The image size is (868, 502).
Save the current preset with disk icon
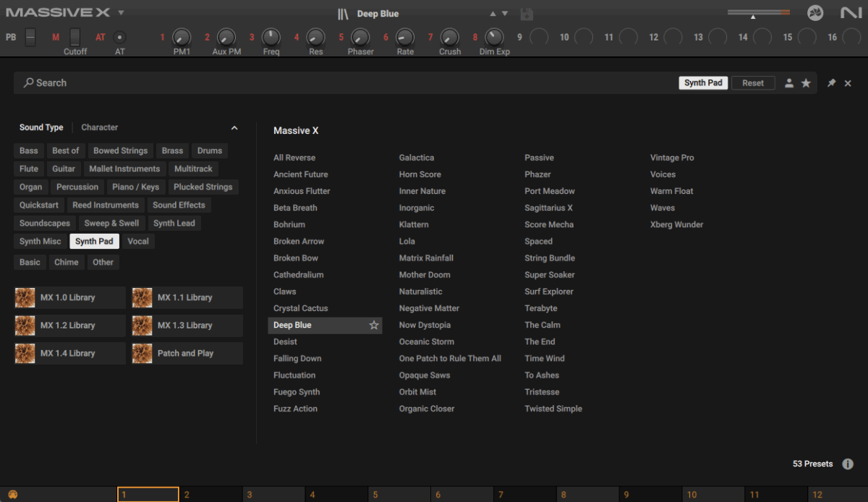tap(526, 14)
